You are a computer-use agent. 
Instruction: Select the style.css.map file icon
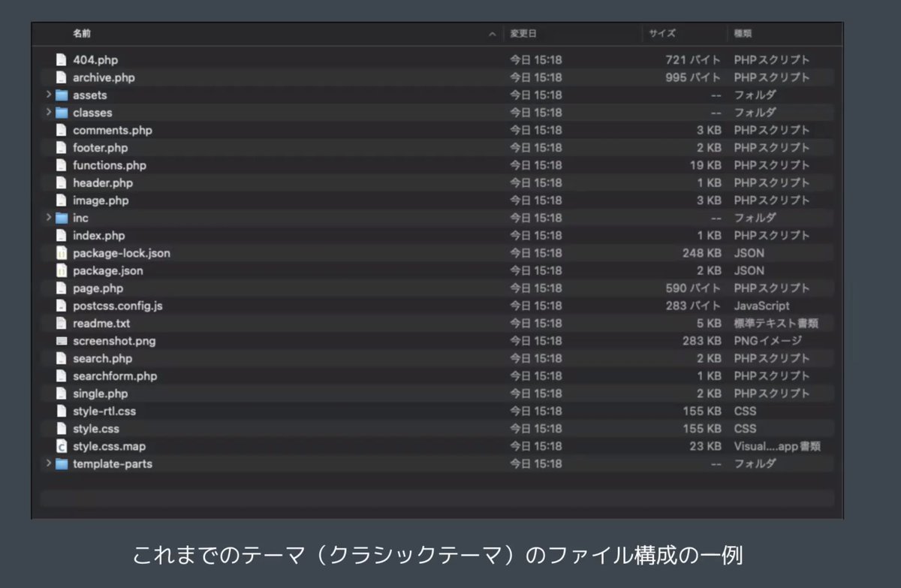pyautogui.click(x=62, y=446)
